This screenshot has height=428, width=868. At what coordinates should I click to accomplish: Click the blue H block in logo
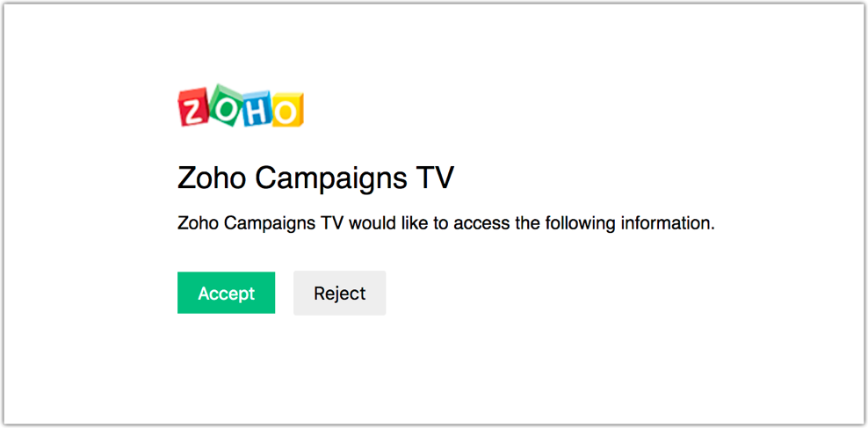pyautogui.click(x=257, y=108)
